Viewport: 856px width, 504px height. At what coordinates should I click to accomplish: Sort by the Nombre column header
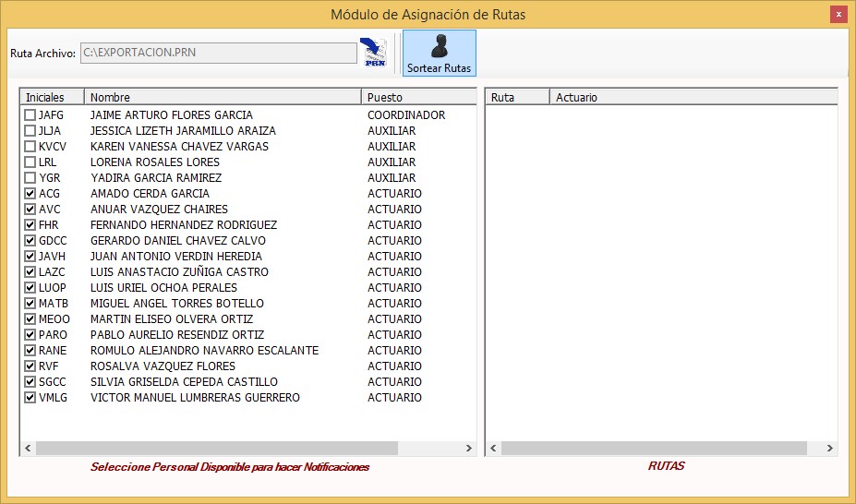click(223, 97)
